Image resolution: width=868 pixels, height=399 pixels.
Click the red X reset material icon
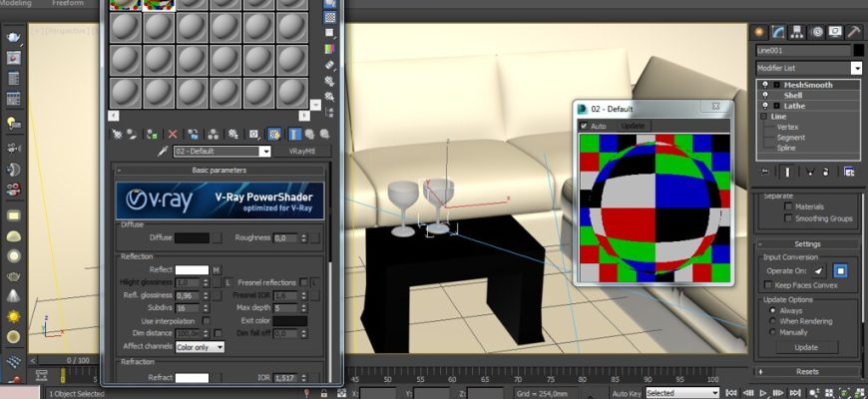(x=173, y=134)
